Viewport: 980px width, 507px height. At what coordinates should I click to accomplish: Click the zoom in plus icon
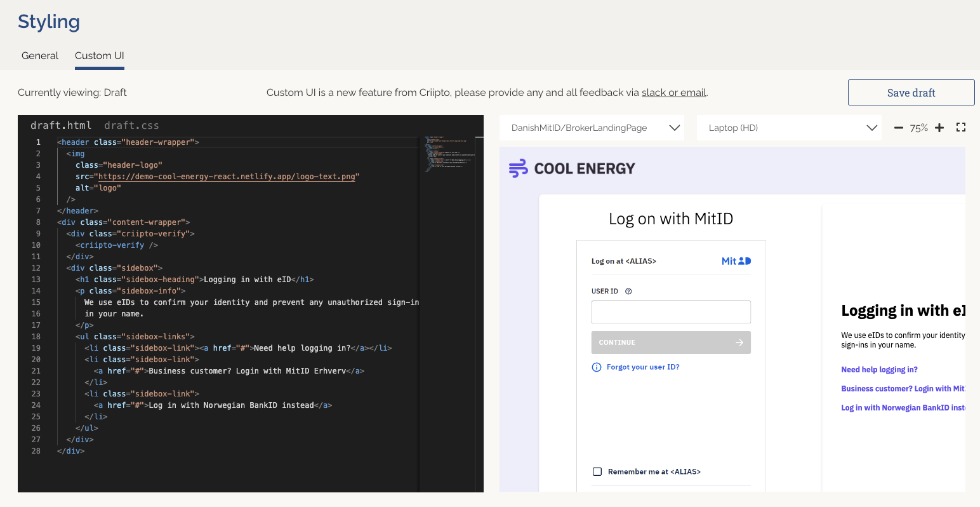click(x=939, y=127)
